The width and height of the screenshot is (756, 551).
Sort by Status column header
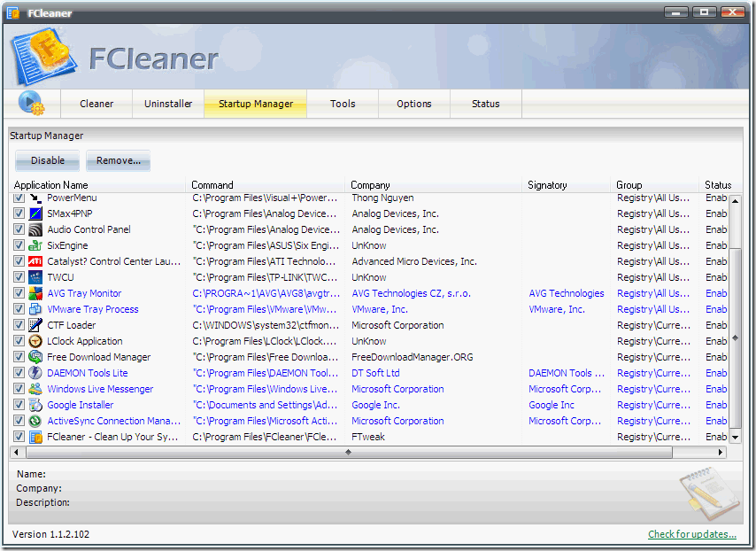(x=719, y=185)
